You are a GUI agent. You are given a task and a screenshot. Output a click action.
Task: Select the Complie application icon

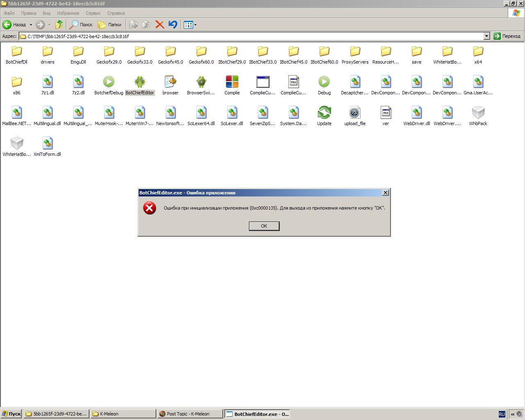232,82
